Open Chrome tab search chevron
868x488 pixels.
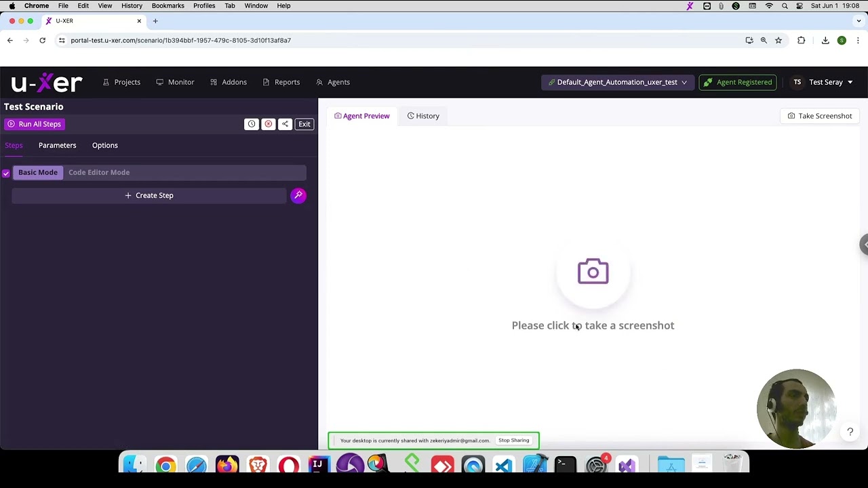click(x=859, y=21)
